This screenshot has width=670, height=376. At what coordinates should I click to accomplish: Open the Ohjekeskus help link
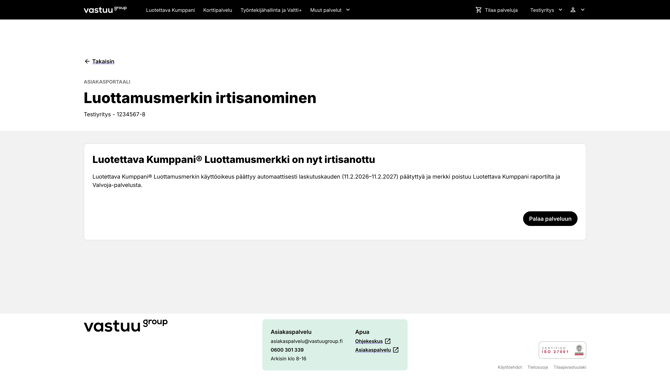[369, 341]
